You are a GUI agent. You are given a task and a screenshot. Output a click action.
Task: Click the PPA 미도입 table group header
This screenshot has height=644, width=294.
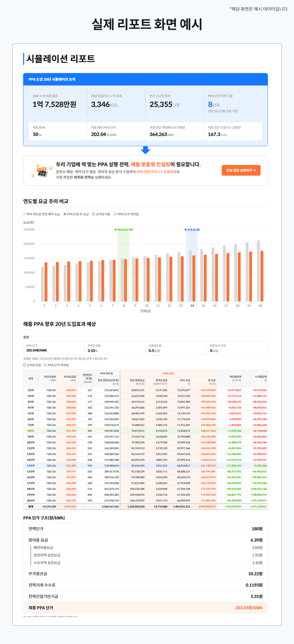point(106,373)
